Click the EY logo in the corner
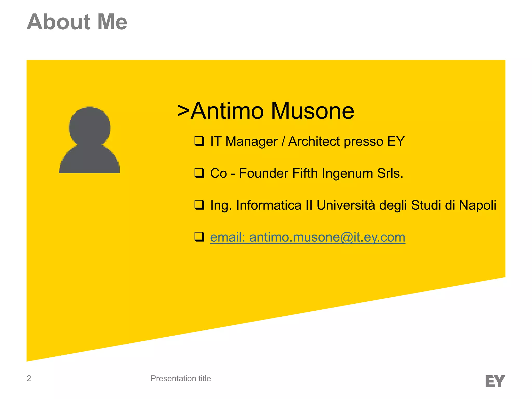 [495, 381]
